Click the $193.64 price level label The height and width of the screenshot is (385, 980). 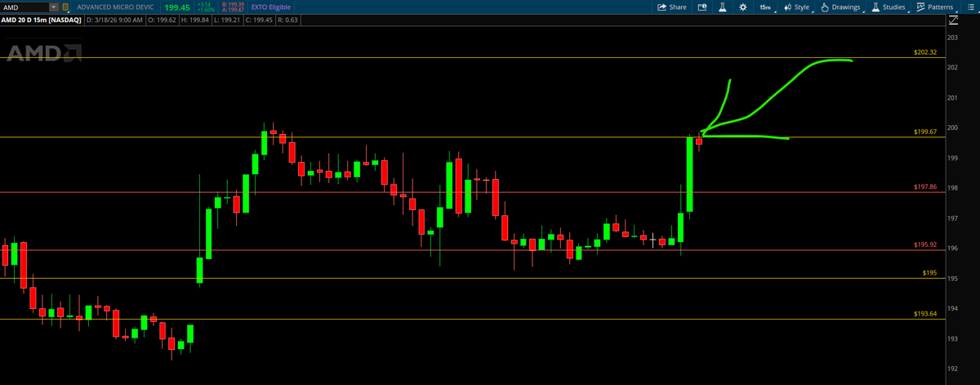pyautogui.click(x=924, y=314)
